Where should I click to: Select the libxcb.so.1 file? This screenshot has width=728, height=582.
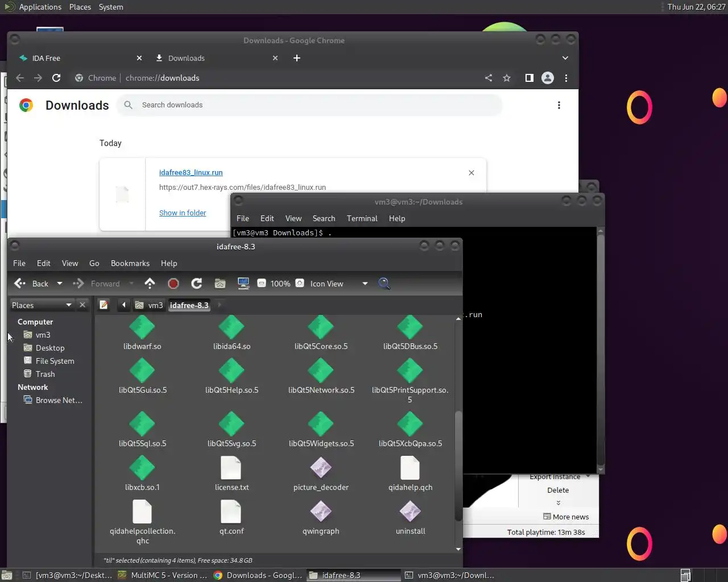tap(142, 473)
